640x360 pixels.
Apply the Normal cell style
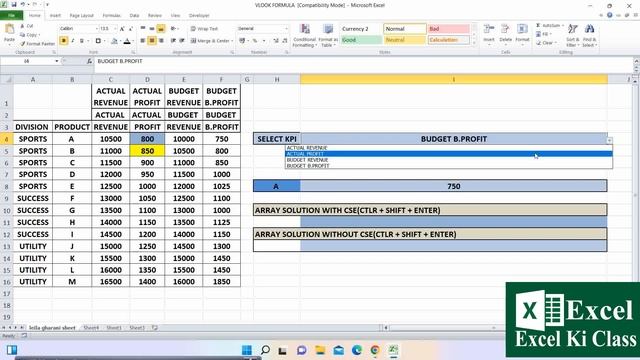[405, 29]
